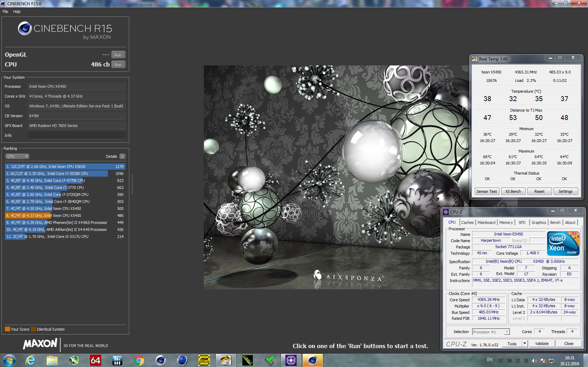
Task: Click the XS Bench button in Real Temp
Action: coord(513,191)
